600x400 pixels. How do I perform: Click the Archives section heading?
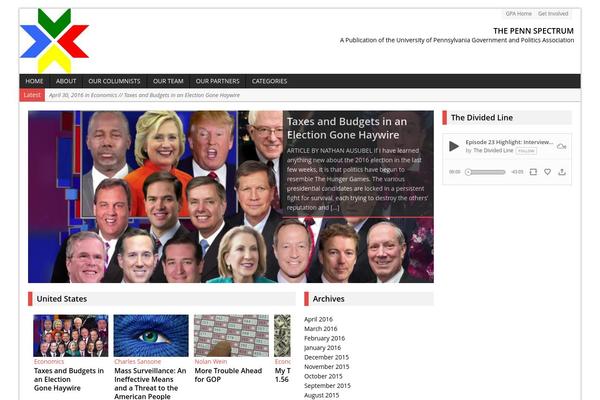click(x=328, y=299)
